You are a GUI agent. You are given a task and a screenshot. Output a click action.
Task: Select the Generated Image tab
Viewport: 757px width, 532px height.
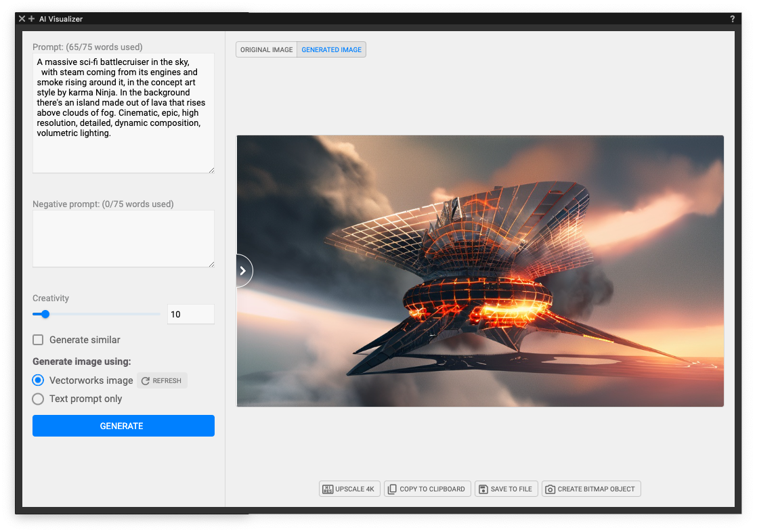point(331,49)
